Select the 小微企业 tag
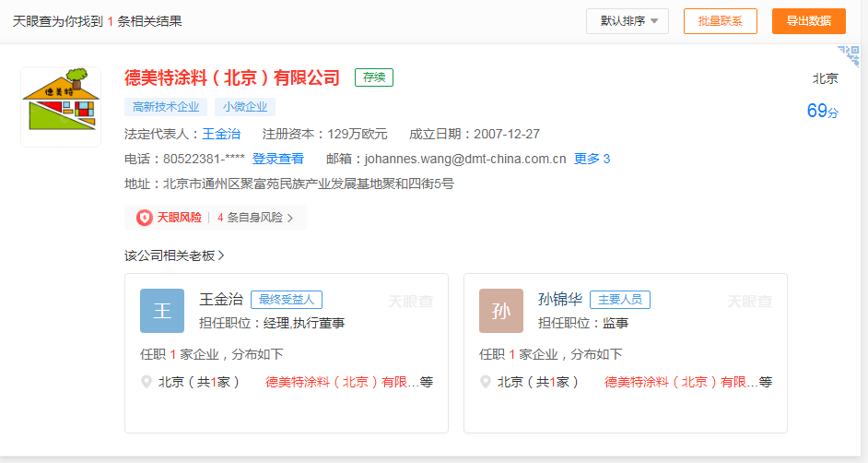 coord(245,107)
